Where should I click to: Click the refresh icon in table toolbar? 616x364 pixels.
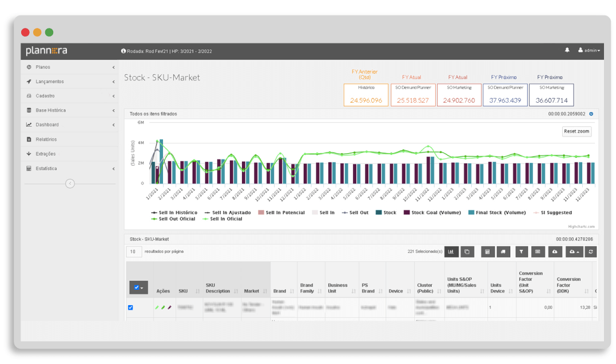[590, 251]
